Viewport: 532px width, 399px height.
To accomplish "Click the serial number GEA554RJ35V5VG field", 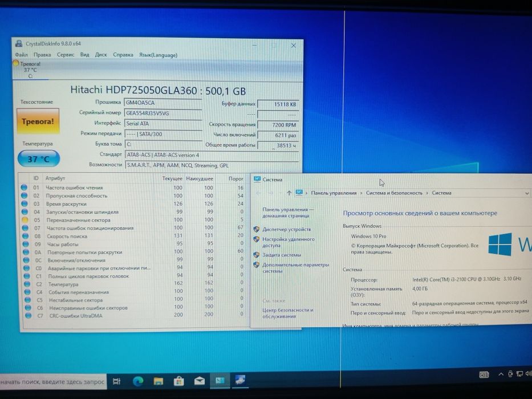I will (x=163, y=113).
